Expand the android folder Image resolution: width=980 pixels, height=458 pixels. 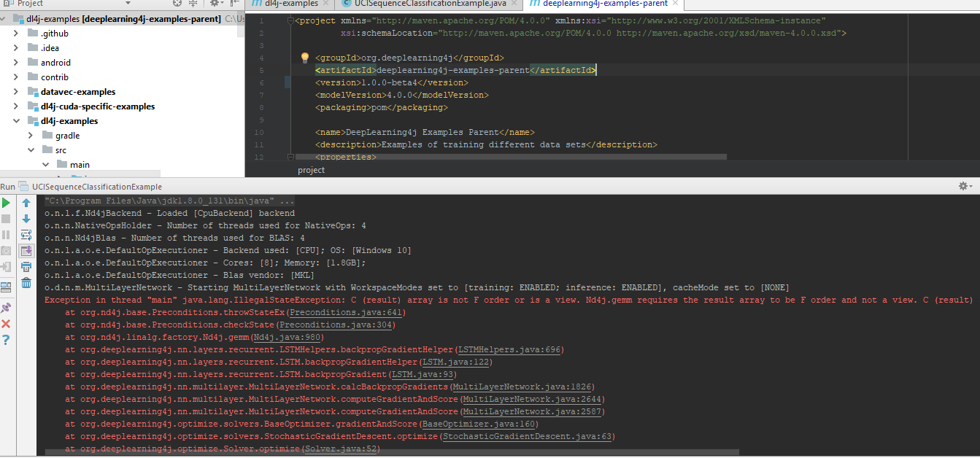click(x=15, y=62)
